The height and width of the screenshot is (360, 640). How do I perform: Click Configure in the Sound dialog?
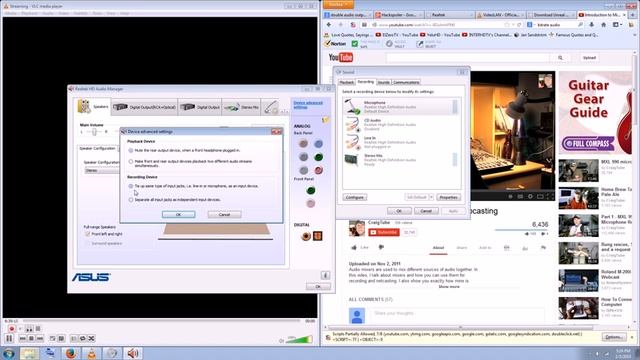click(x=355, y=198)
